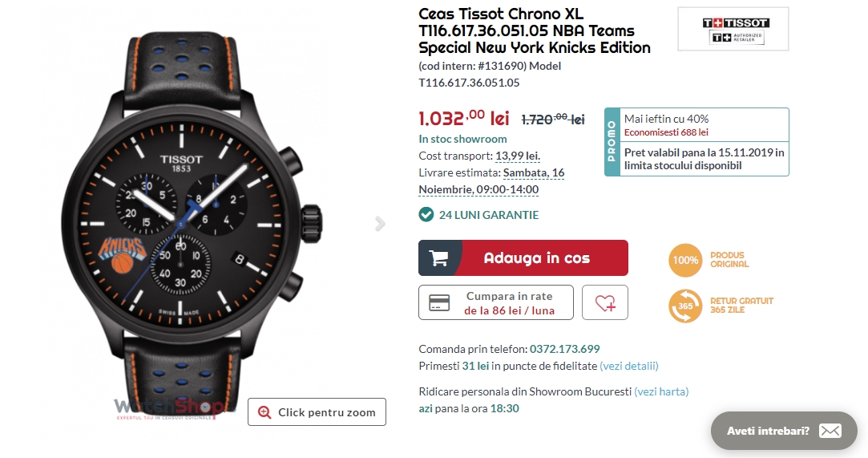Go to next product image arrow

(x=380, y=224)
